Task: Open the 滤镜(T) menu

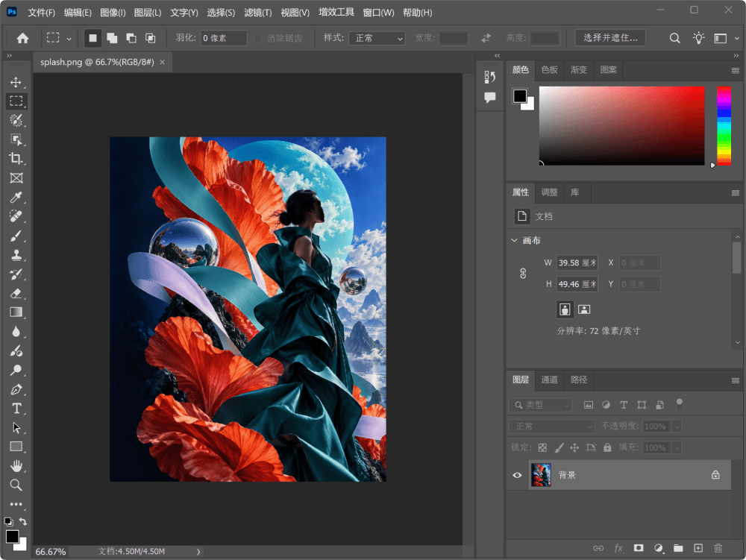Action: point(258,13)
